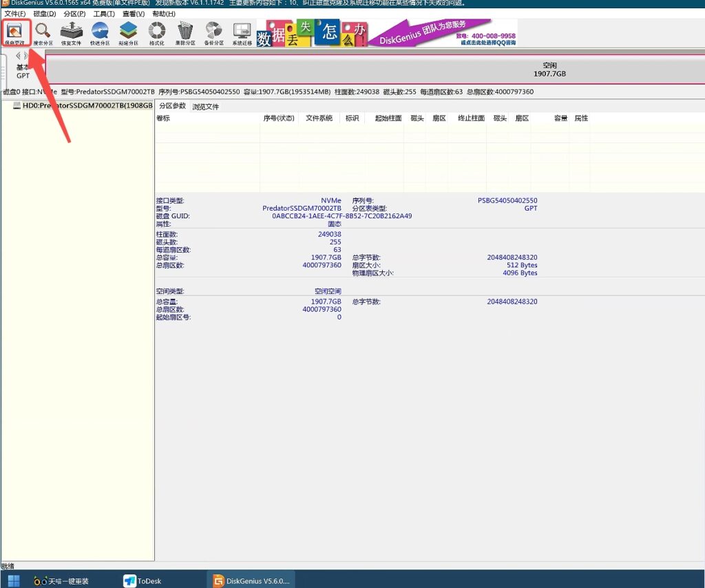Screen dimensions: 705x588
Task: Click the 搜索分区 magnifier icon
Action: point(43,32)
